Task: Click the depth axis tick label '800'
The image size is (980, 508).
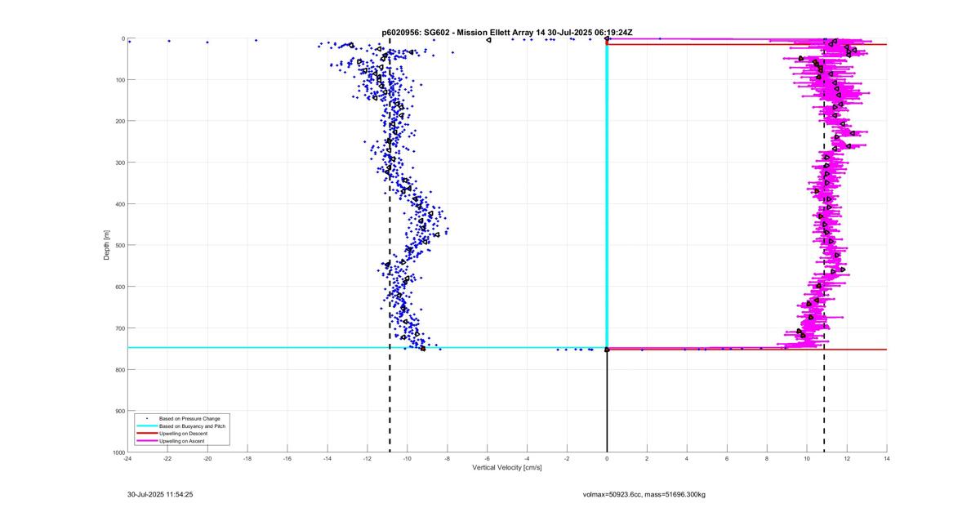Action: coord(119,369)
